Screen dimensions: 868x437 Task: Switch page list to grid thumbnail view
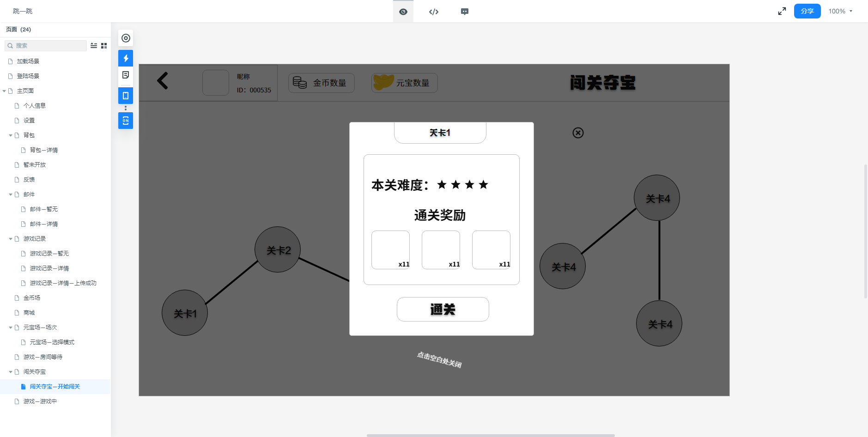[104, 46]
